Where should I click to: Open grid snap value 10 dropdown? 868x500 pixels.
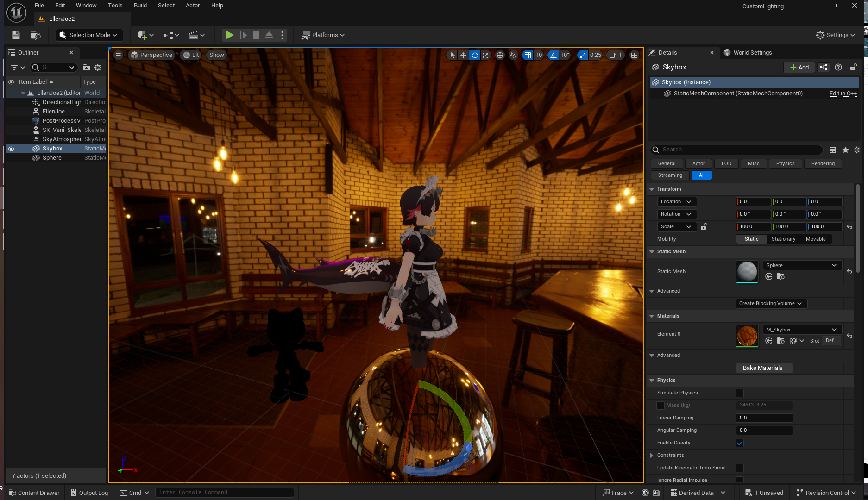coord(539,55)
